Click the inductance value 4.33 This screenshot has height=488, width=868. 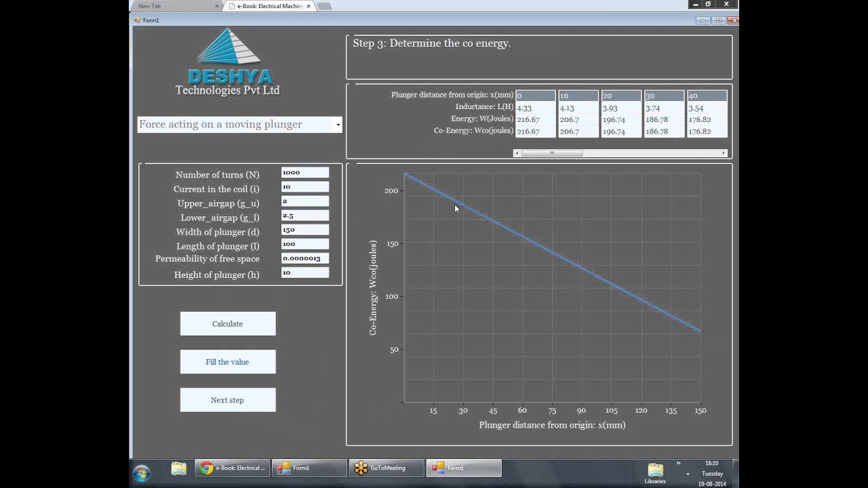[x=535, y=108]
